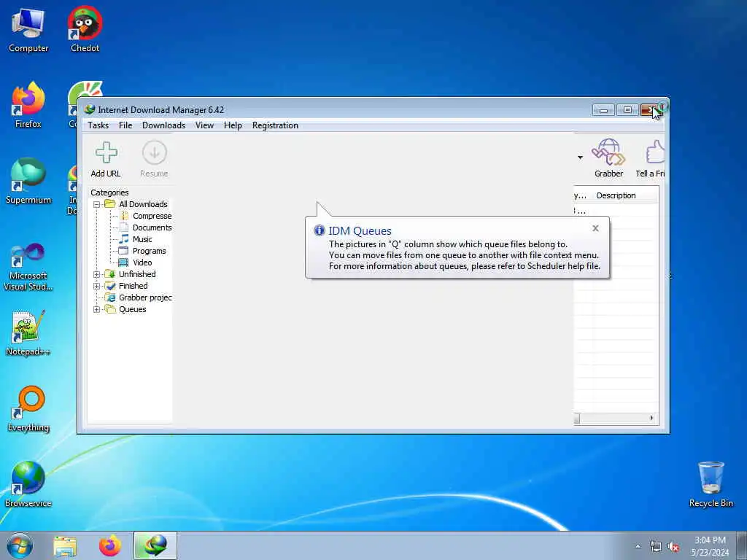Click the info icon in IDM Queues balloon
The image size is (747, 560).
tap(320, 230)
